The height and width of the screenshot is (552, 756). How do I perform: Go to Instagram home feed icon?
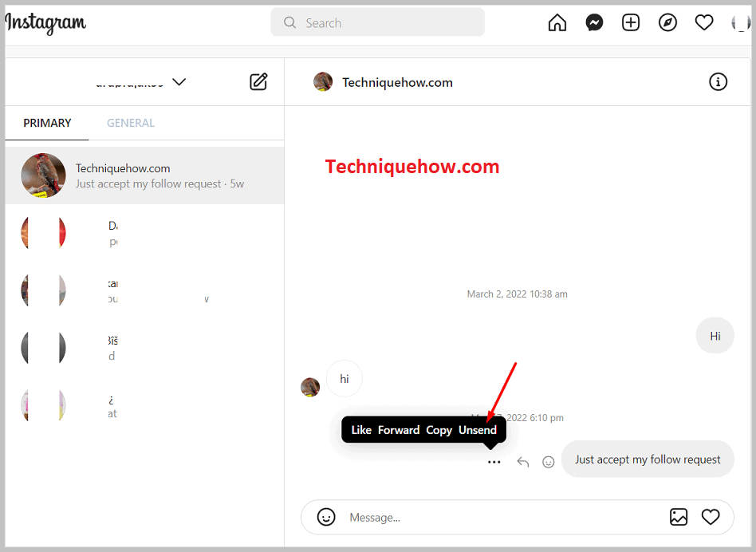click(x=557, y=22)
